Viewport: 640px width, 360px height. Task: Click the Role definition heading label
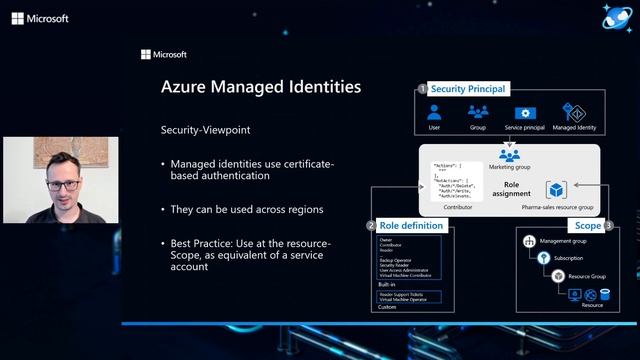pos(411,225)
